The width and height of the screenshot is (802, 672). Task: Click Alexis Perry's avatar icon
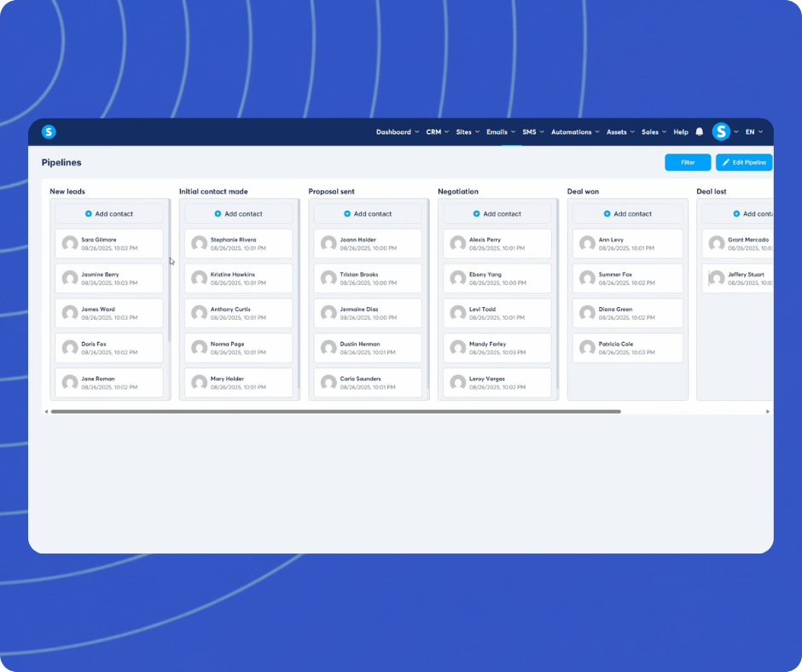(x=458, y=243)
